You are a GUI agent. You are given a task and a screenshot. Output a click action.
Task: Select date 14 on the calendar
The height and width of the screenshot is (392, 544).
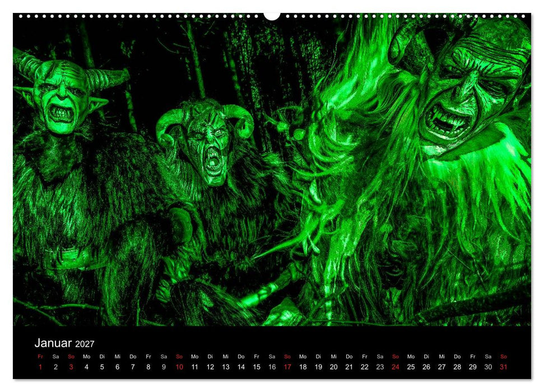[x=241, y=367]
